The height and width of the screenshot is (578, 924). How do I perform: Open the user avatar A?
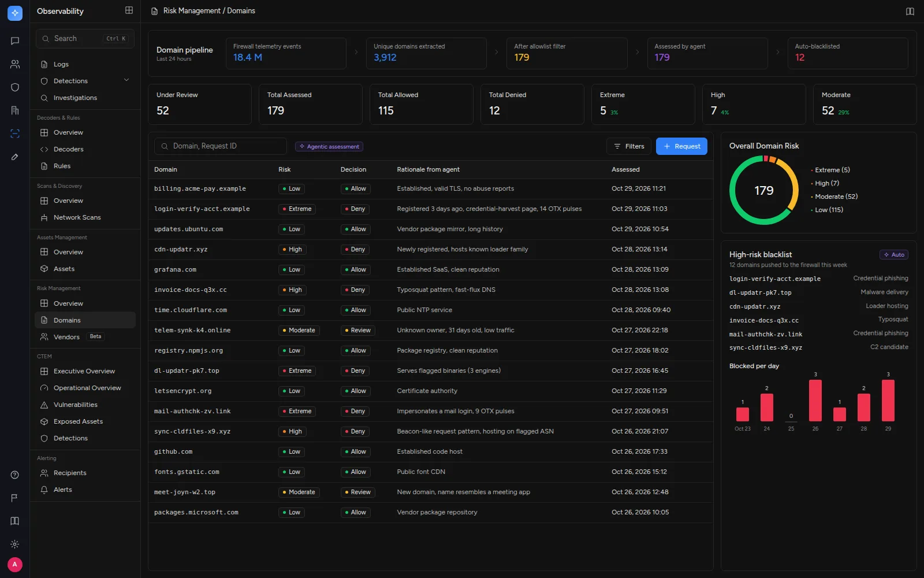click(x=15, y=565)
